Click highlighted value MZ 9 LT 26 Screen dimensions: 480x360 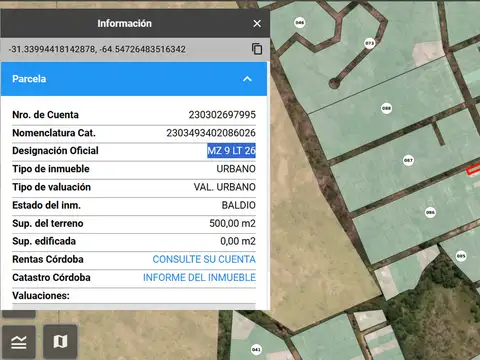[x=231, y=151]
